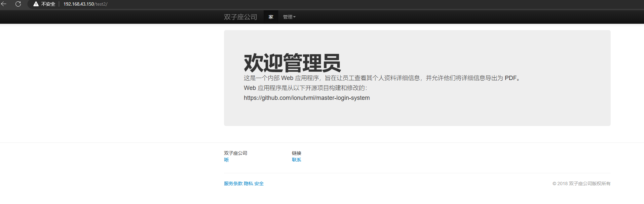Click the footer heading 双子座公司
The image size is (644, 204).
(236, 153)
